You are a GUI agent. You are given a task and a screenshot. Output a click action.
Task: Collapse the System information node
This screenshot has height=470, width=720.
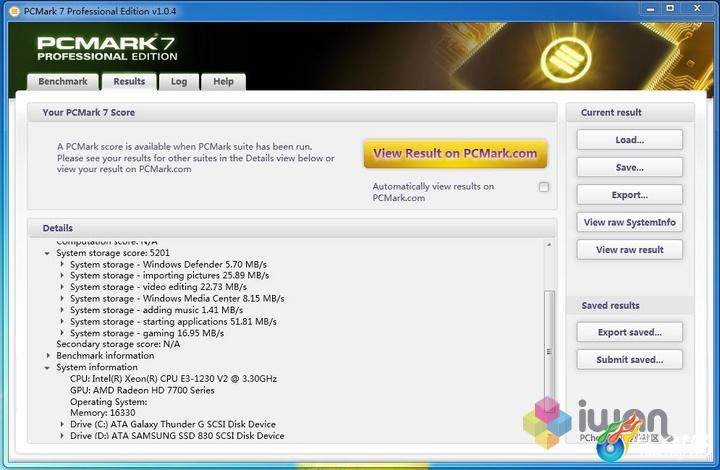[x=47, y=368]
